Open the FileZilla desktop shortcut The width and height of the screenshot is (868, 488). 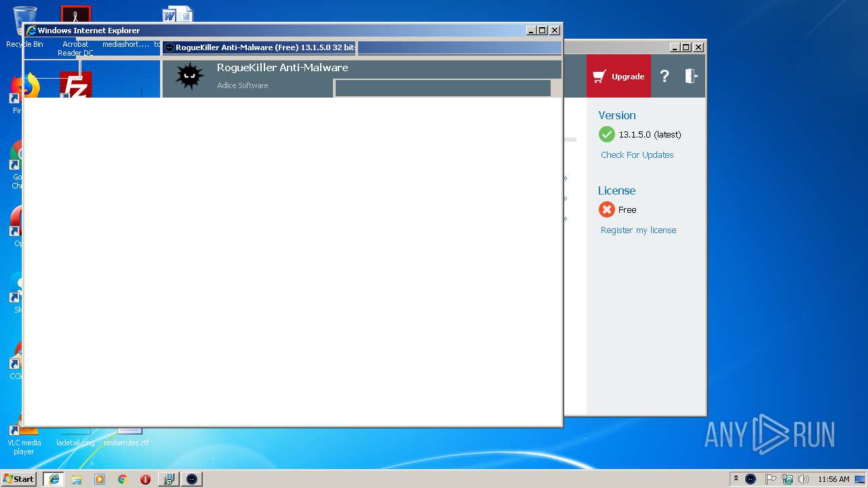pyautogui.click(x=75, y=85)
